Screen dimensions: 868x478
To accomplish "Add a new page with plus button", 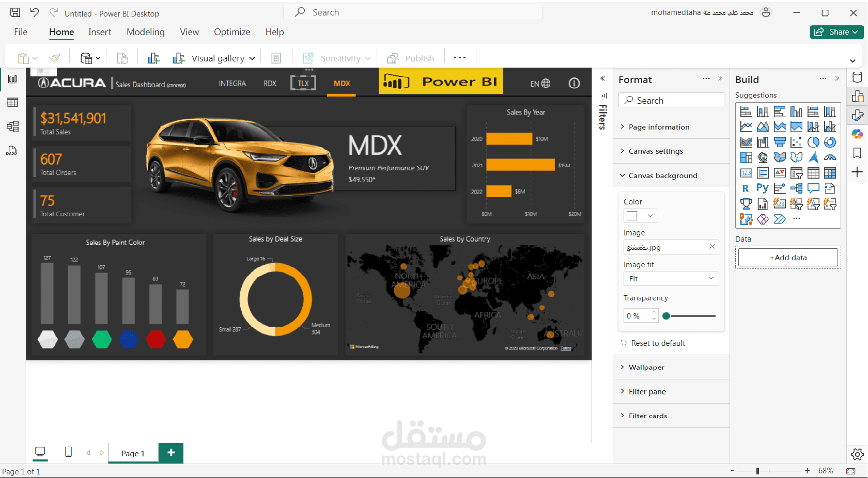I will (171, 453).
